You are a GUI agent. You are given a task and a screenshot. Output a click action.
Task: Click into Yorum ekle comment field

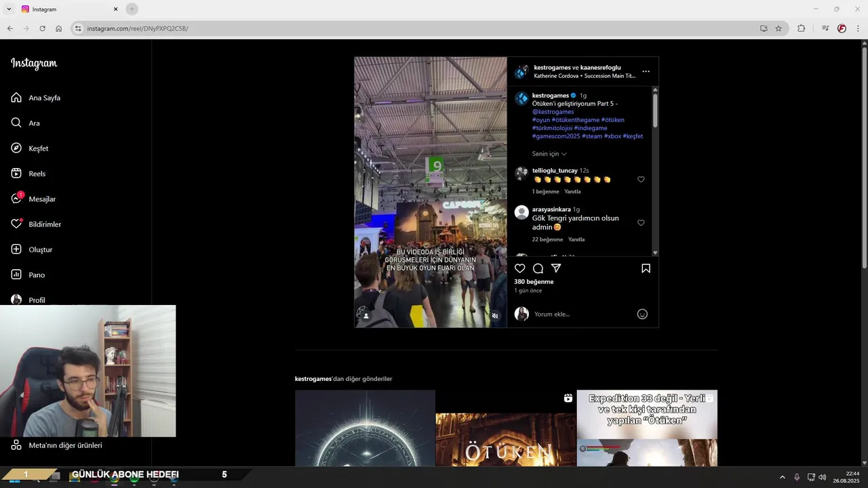pyautogui.click(x=583, y=314)
